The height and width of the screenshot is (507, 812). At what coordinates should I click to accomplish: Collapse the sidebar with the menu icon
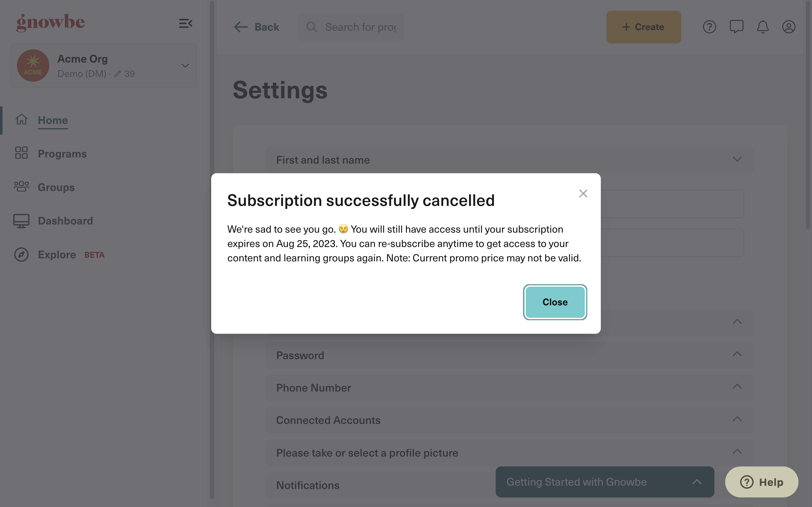tap(186, 23)
